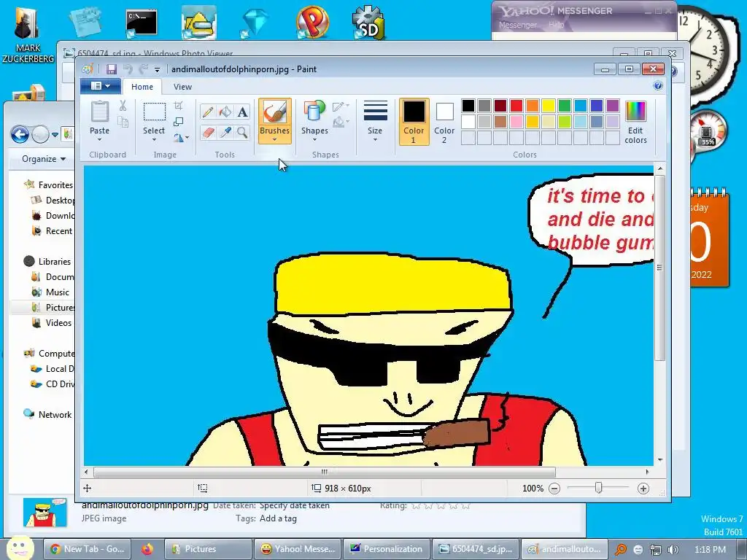
Task: Click the zoom in plus button
Action: point(643,489)
